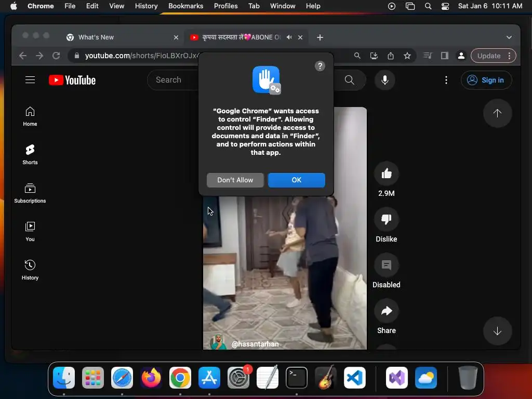Open a new tab with plus button
This screenshot has height=399, width=532.
320,37
